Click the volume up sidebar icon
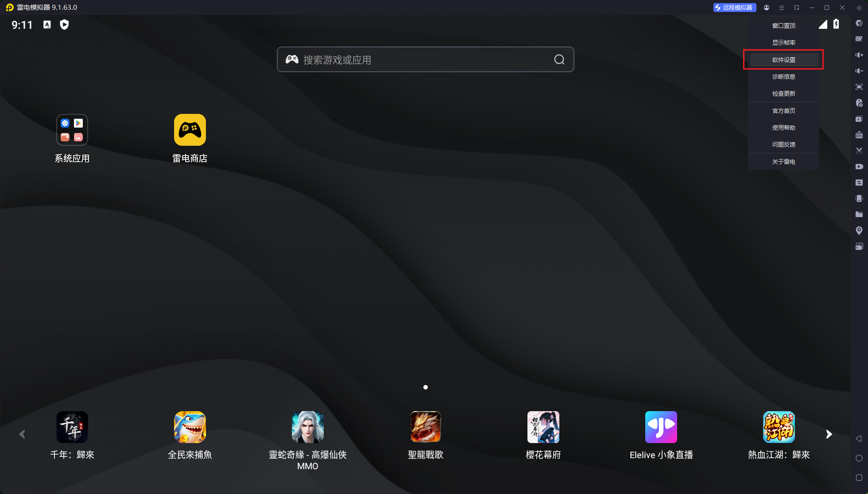Viewport: 868px width, 494px height. click(x=859, y=55)
